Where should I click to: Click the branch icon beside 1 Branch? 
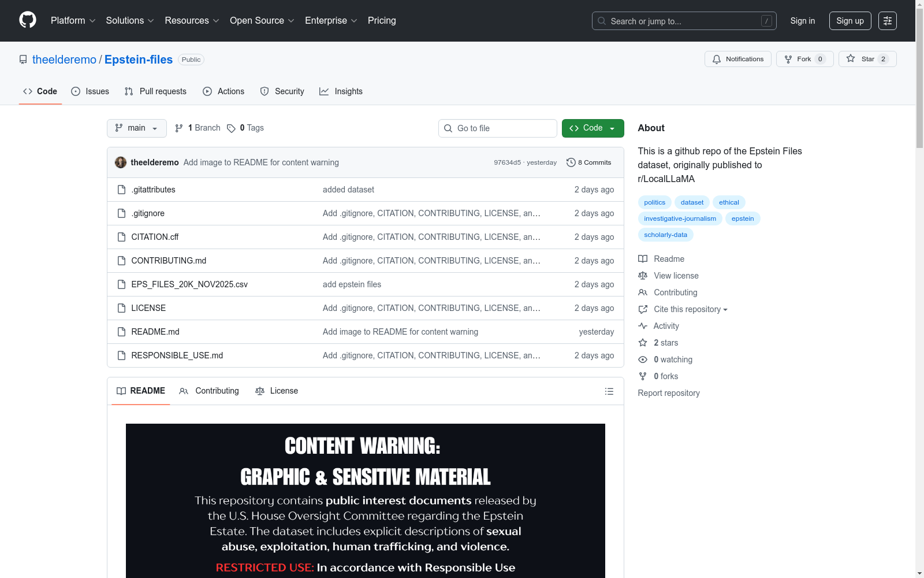(179, 128)
